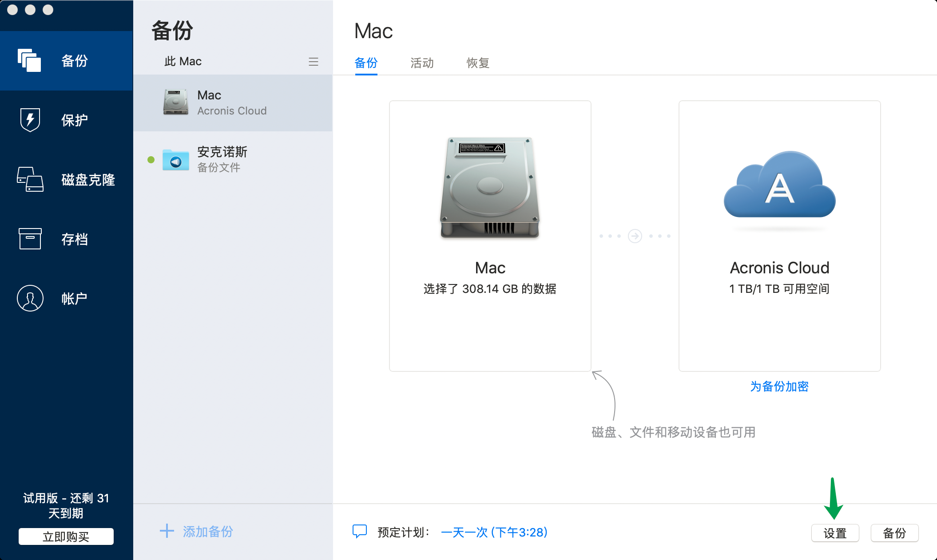Screen dimensions: 937x560
Task: Click the 设置 button
Action: click(x=835, y=533)
